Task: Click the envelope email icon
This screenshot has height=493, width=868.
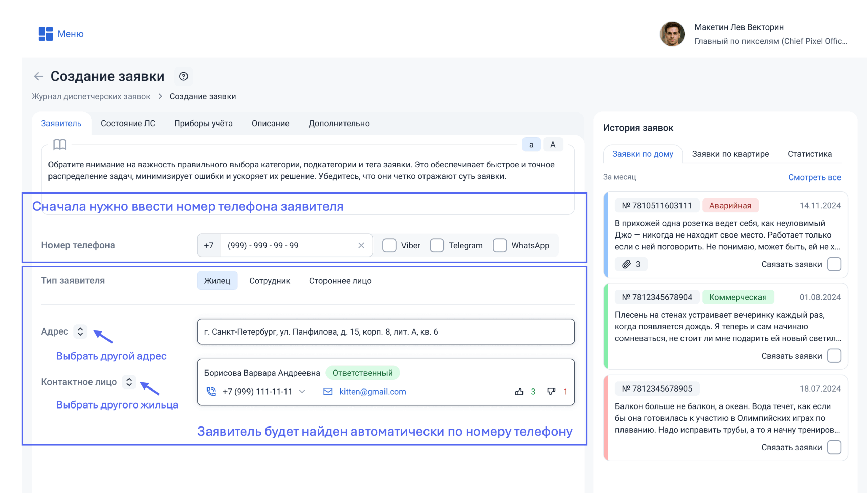Action: coord(328,392)
